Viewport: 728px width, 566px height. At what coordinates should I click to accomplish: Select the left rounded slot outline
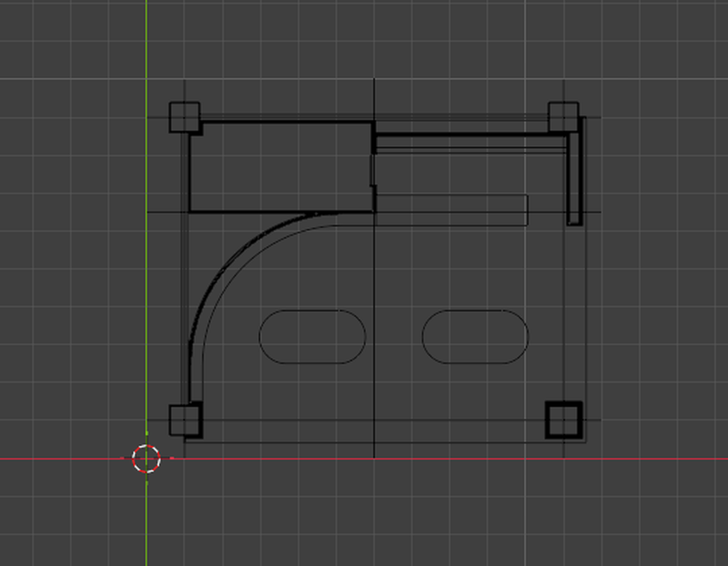tap(312, 336)
